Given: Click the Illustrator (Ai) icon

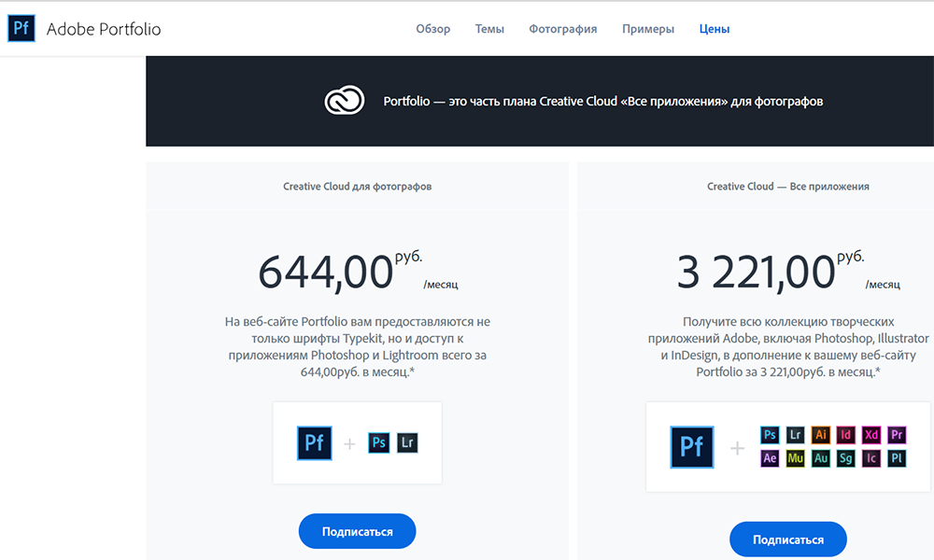Looking at the screenshot, I should [821, 434].
